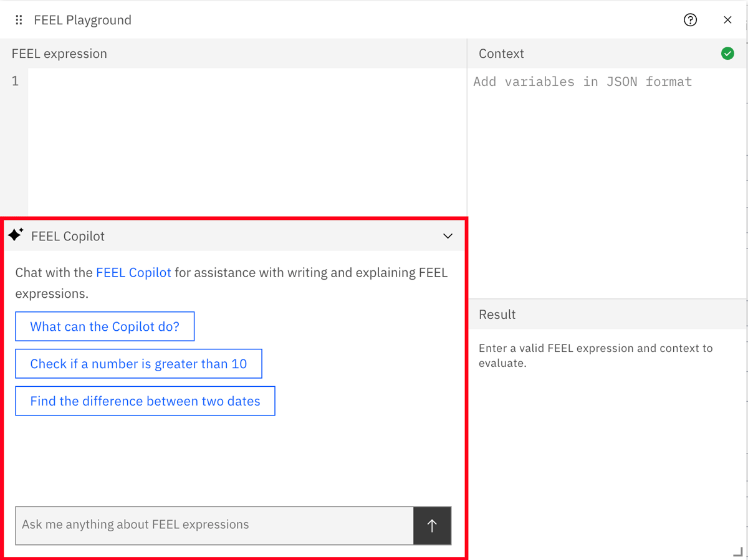The width and height of the screenshot is (748, 560).
Task: Pick "Find the difference between two dates" suggestion
Action: pos(145,401)
